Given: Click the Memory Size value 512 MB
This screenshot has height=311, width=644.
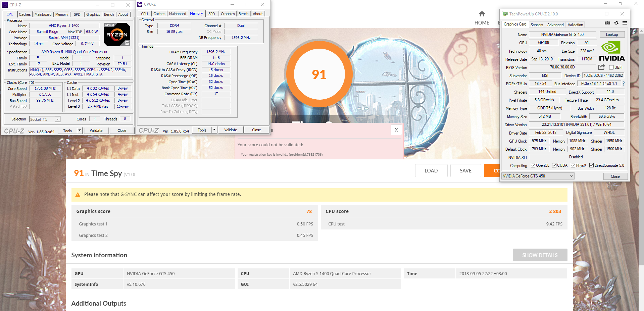Looking at the screenshot, I should pos(545,116).
